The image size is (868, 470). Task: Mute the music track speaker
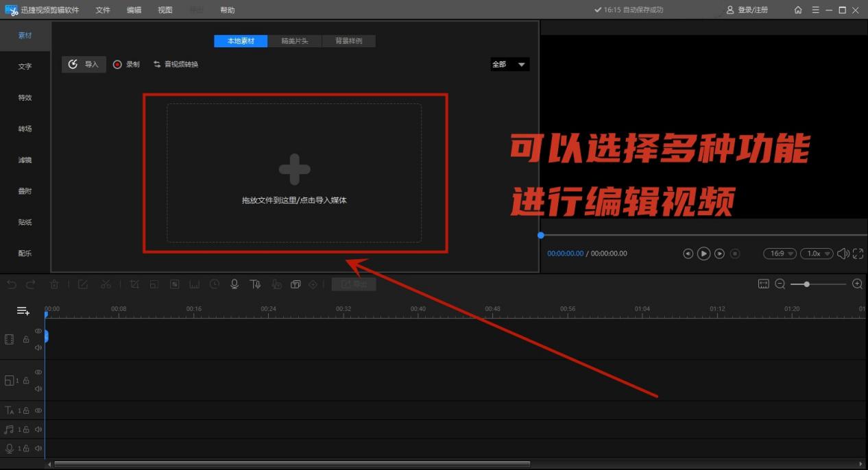38,430
